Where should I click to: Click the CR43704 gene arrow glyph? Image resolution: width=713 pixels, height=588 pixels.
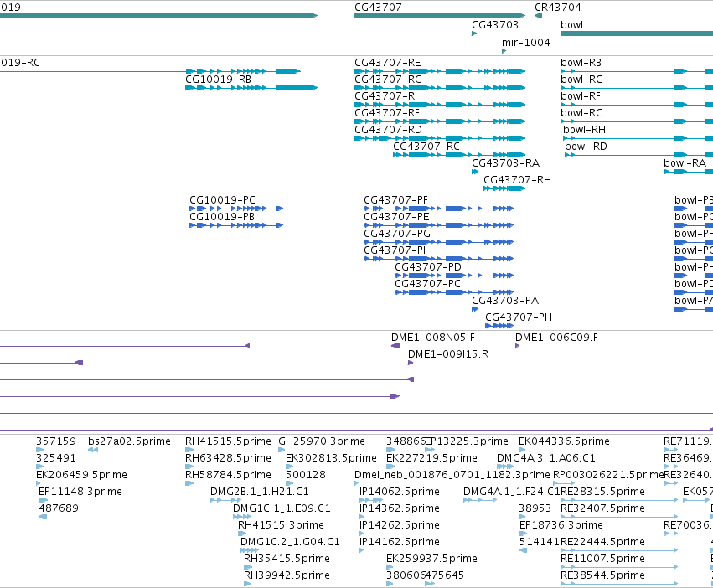[x=539, y=16]
